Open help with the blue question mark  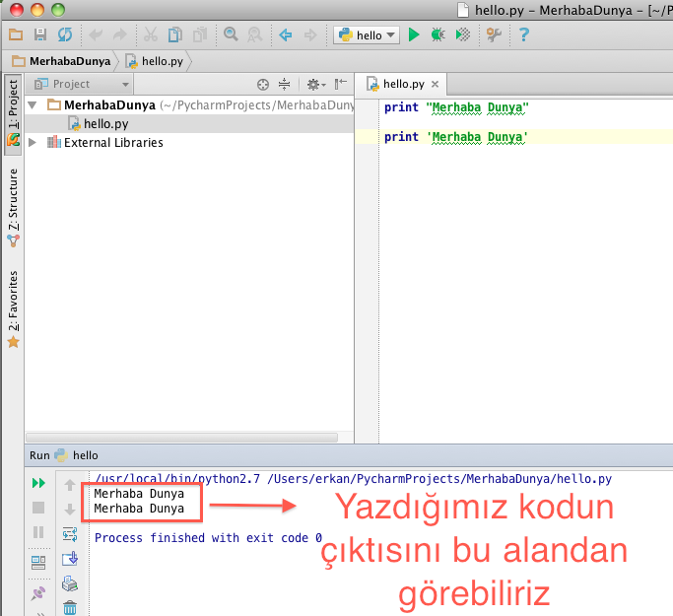click(524, 34)
